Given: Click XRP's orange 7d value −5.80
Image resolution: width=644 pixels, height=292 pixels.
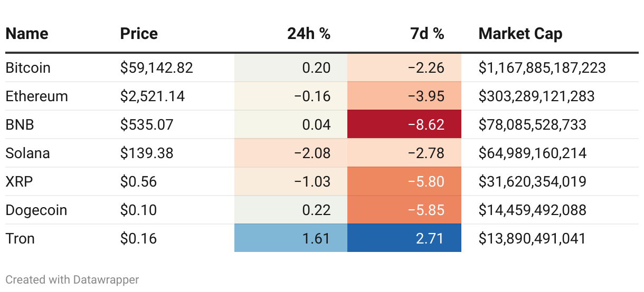Looking at the screenshot, I should pyautogui.click(x=427, y=181).
